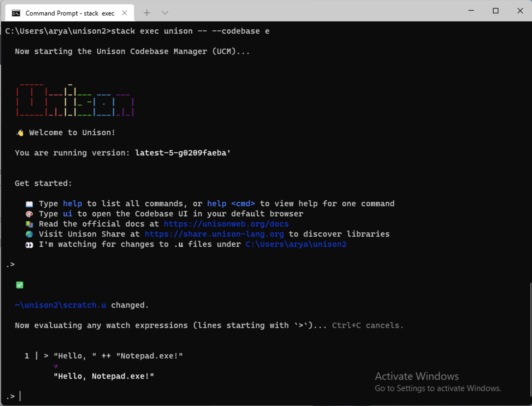
Task: Click the Command Prompt icon in the tab
Action: coord(16,13)
